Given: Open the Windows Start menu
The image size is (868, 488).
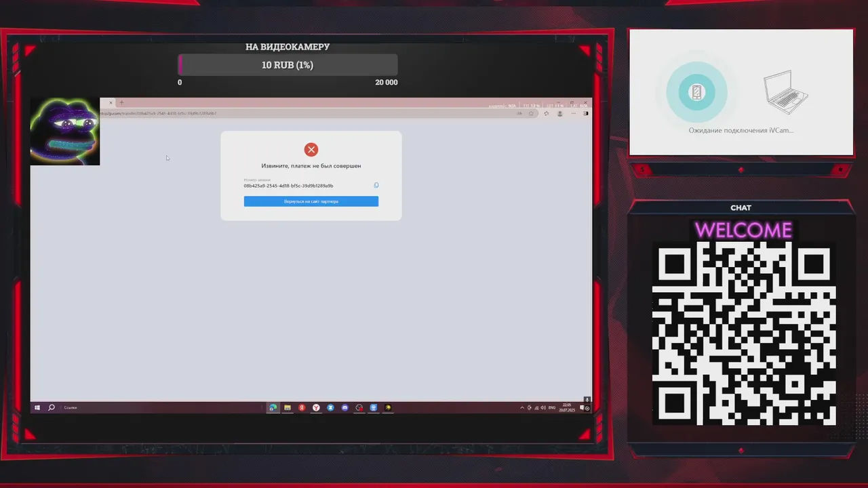Looking at the screenshot, I should tap(37, 407).
